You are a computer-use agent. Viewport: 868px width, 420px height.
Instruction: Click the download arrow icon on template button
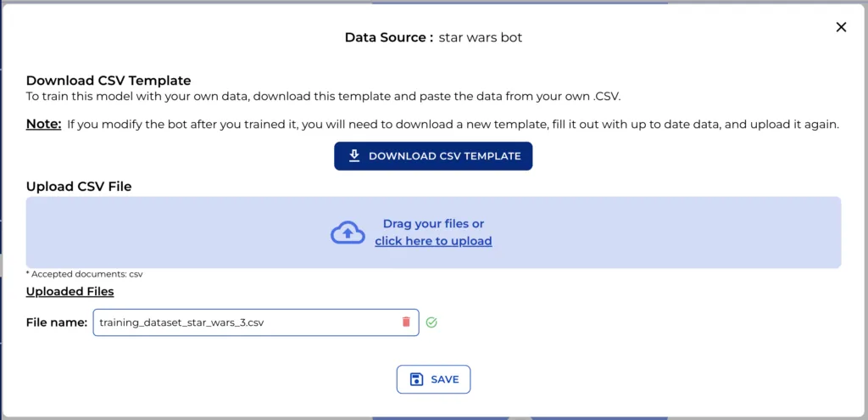tap(354, 156)
